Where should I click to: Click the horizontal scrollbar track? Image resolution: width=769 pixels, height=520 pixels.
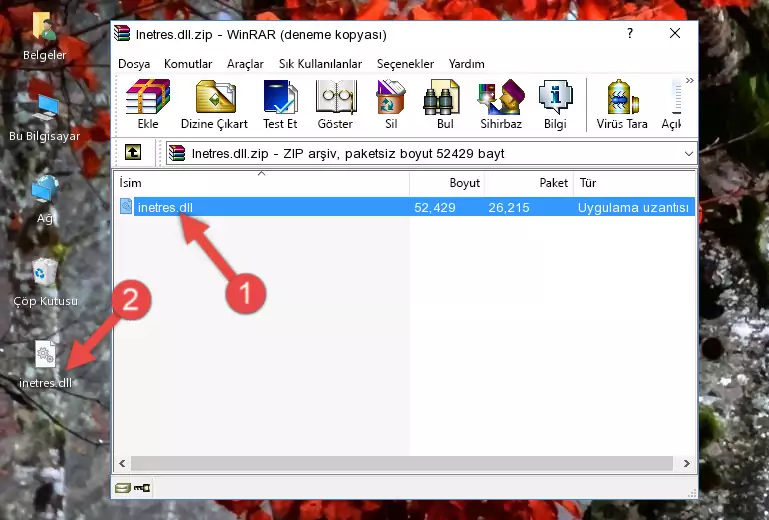[x=402, y=463]
